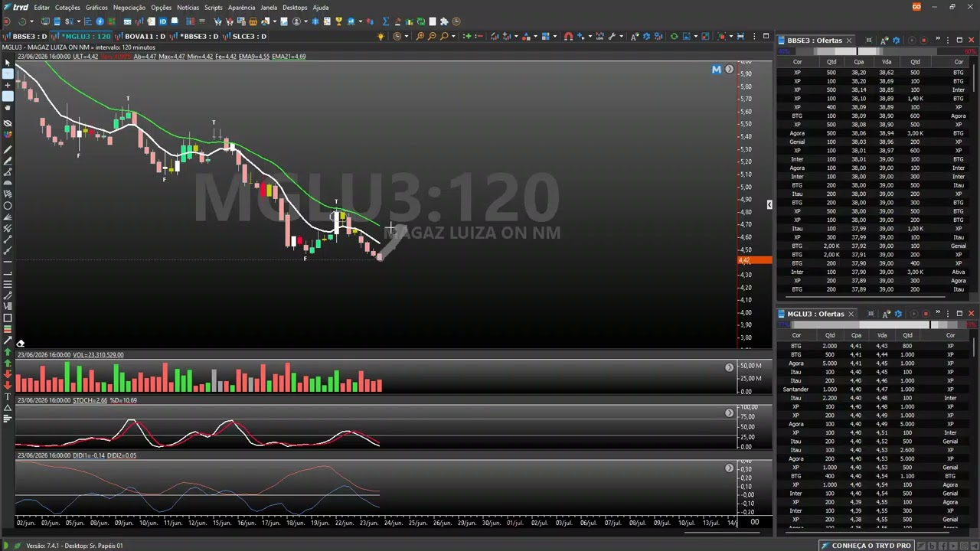Select the ellipse drawing tool
This screenshot has width=980, height=551.
(x=8, y=206)
